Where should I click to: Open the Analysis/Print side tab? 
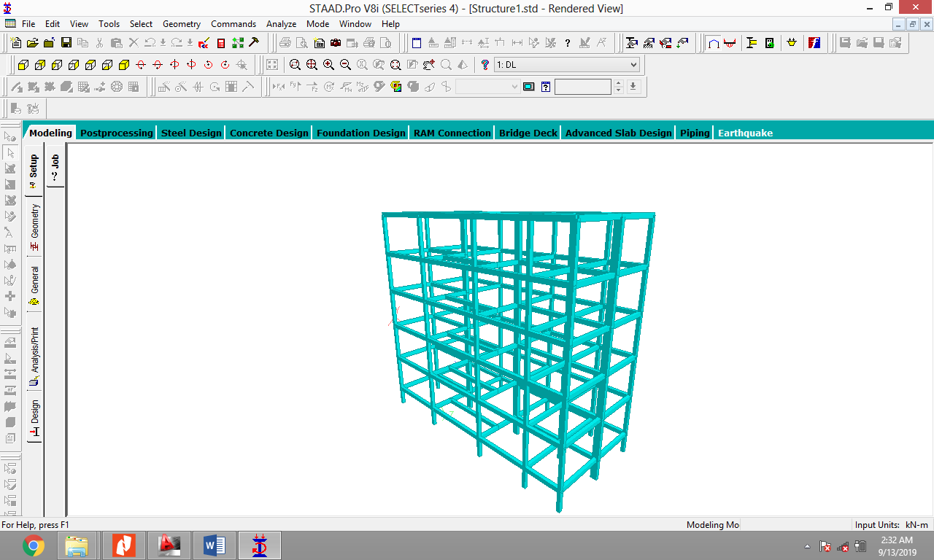(34, 356)
